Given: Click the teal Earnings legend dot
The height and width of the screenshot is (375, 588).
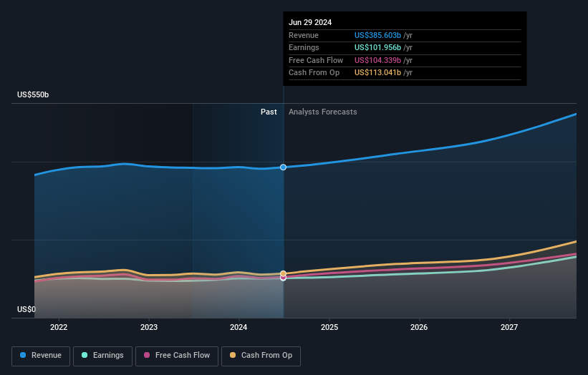Looking at the screenshot, I should point(85,355).
